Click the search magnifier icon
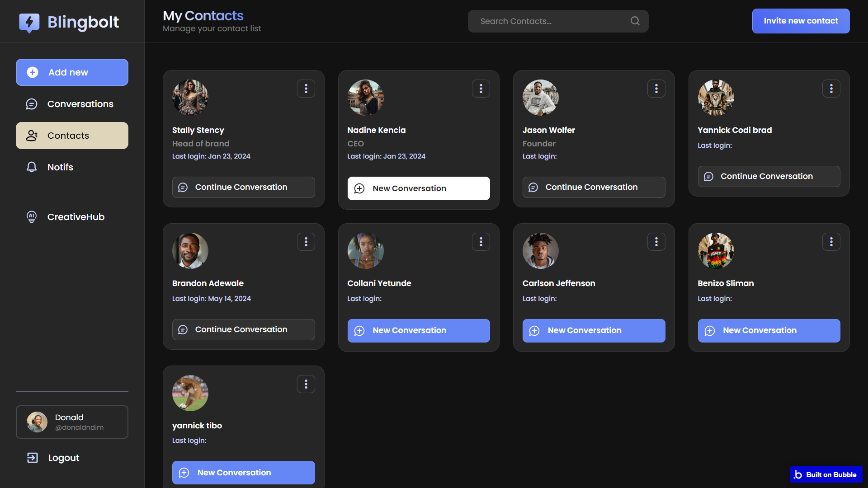 [x=635, y=21]
